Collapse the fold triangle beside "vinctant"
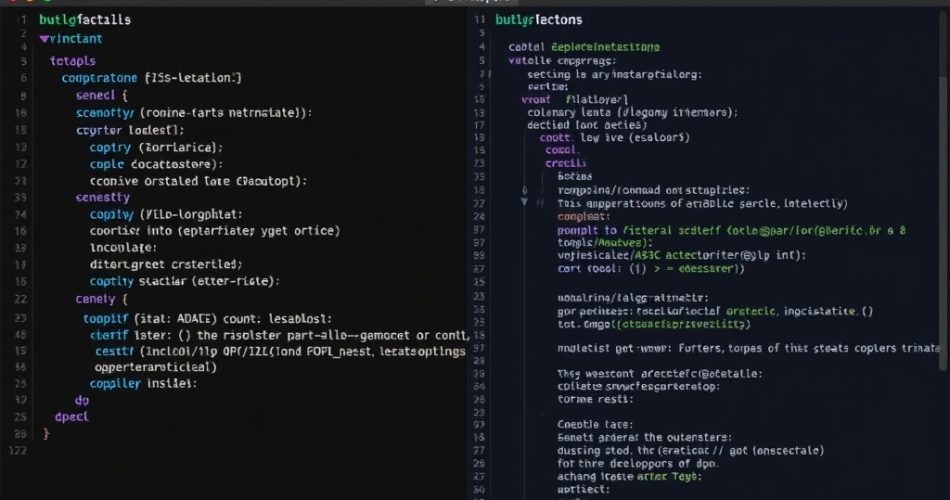Viewport: 950px width, 500px height. [44, 39]
